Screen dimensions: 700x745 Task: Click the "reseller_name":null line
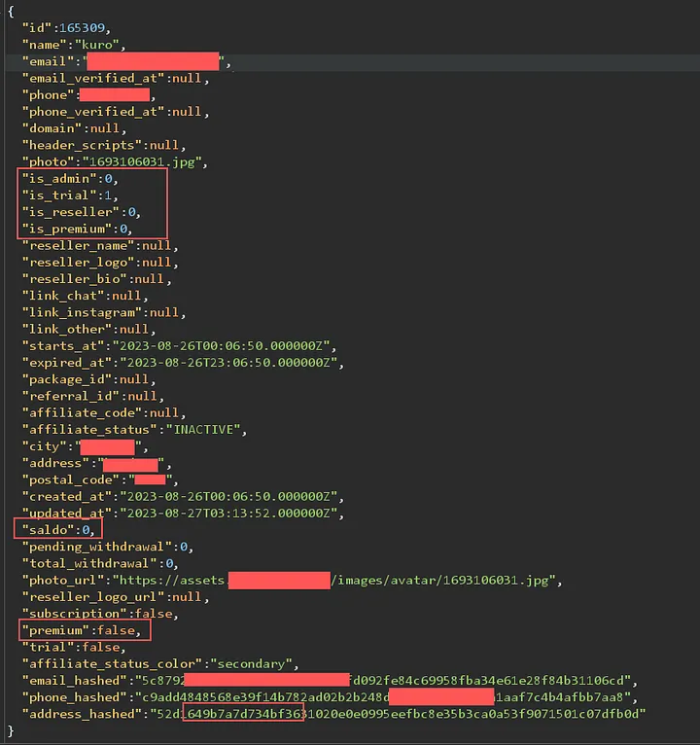click(100, 246)
